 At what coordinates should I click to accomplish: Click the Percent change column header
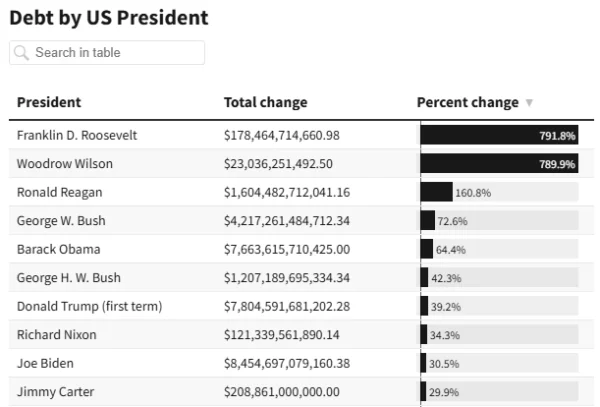(467, 102)
